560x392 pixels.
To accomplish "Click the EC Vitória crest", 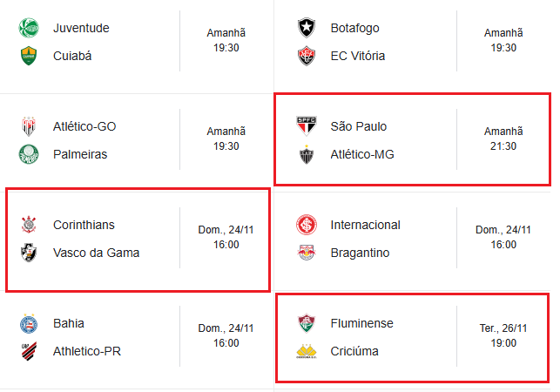I will click(307, 56).
